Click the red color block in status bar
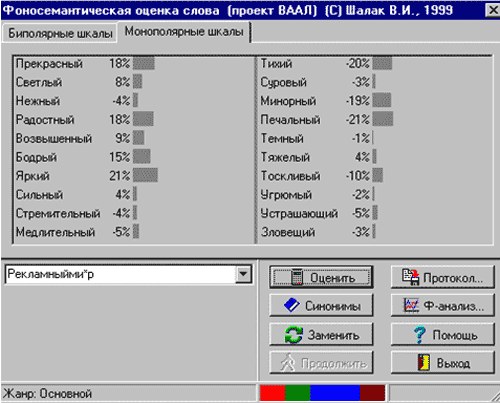This screenshot has height=403, width=500. click(273, 393)
